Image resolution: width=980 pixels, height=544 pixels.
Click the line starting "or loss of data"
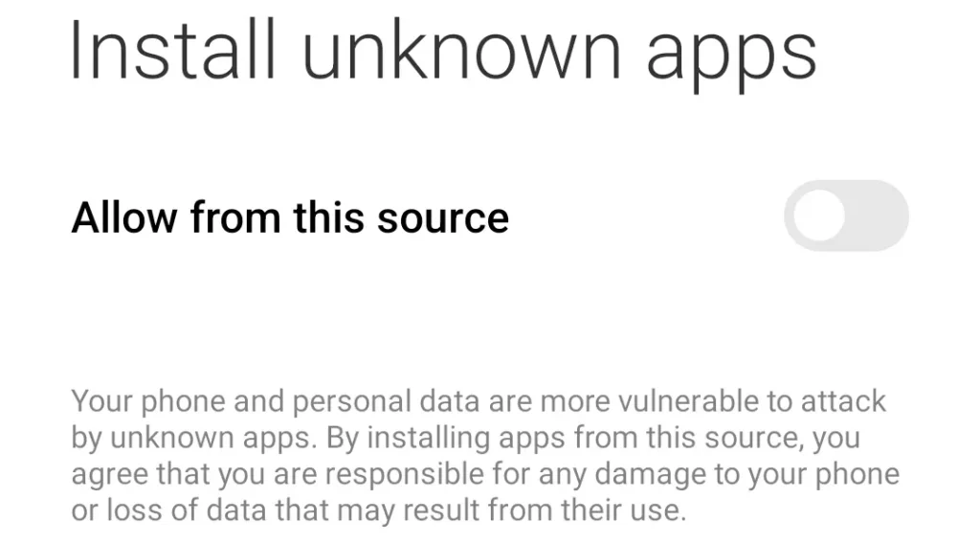click(x=379, y=510)
